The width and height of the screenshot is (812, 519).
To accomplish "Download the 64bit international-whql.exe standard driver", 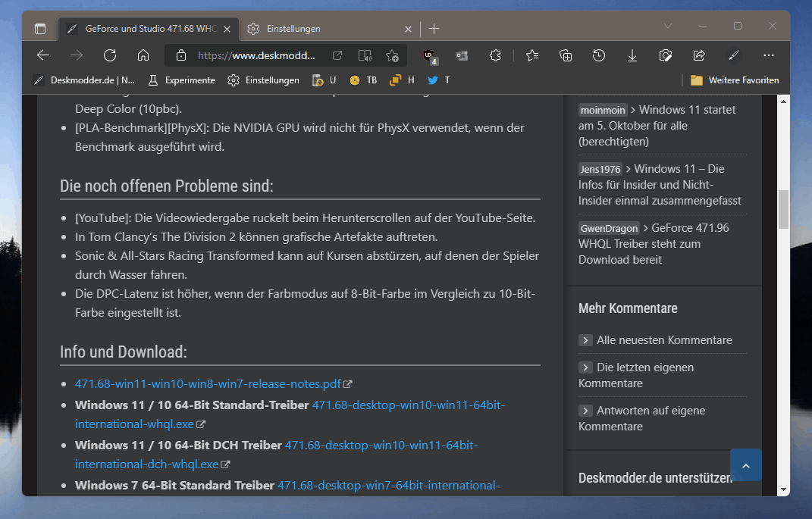I will point(290,414).
